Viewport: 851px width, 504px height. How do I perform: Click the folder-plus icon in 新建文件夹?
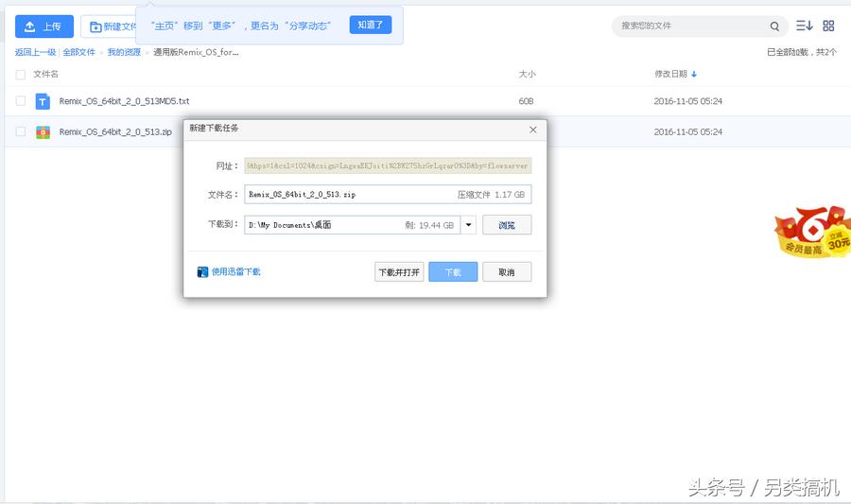(x=96, y=26)
